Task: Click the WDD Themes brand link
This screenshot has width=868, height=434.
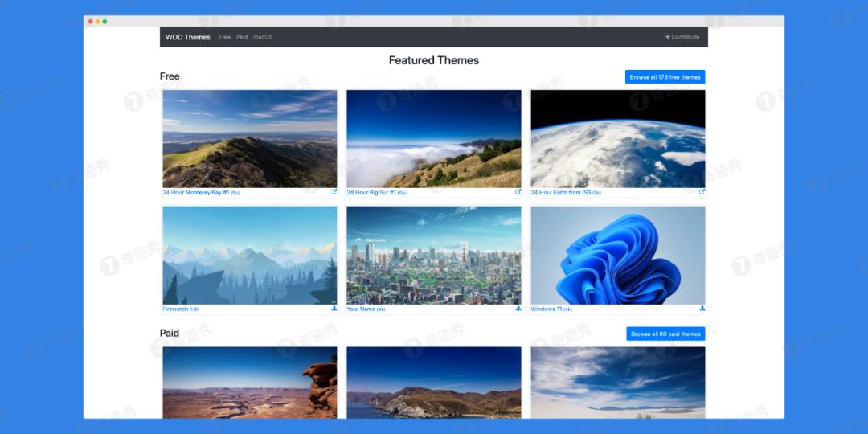Action: click(187, 37)
